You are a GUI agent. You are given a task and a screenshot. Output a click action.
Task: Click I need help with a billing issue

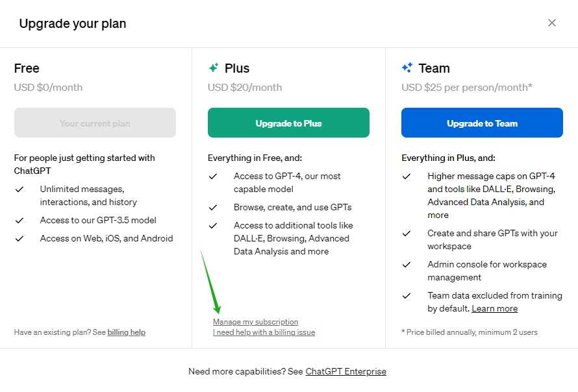tap(264, 332)
